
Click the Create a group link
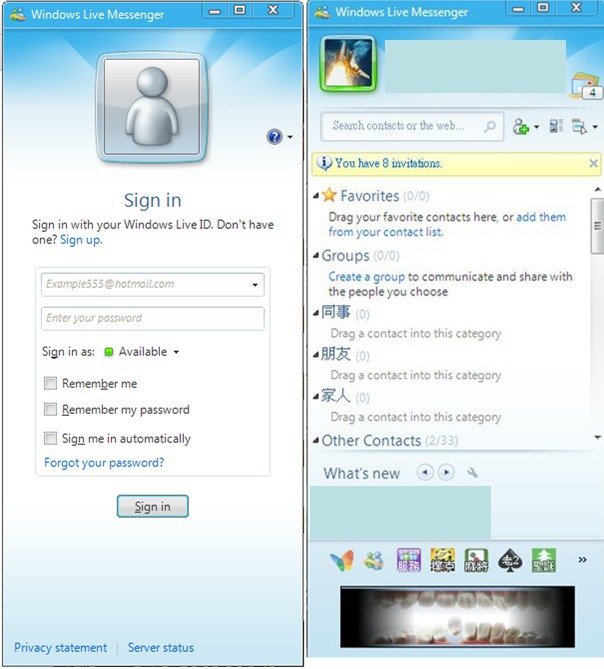pyautogui.click(x=366, y=276)
